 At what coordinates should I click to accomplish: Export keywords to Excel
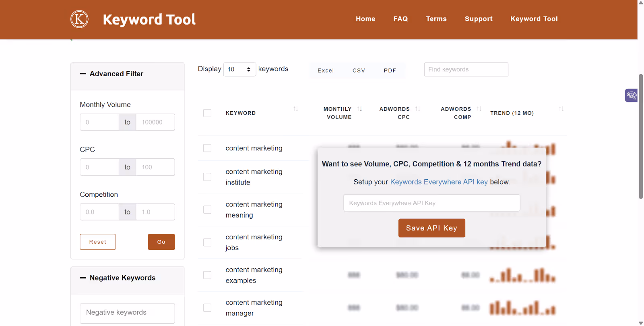[326, 71]
